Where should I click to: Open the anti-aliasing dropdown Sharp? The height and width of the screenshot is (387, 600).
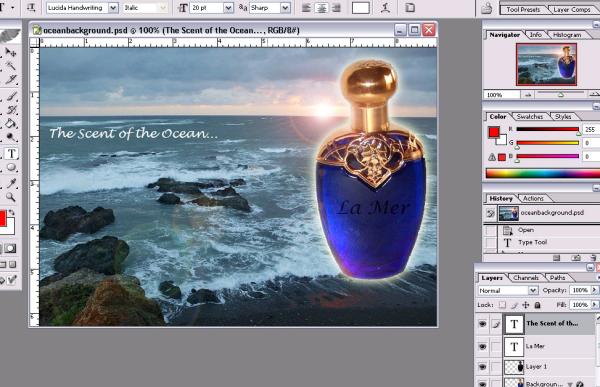click(285, 8)
